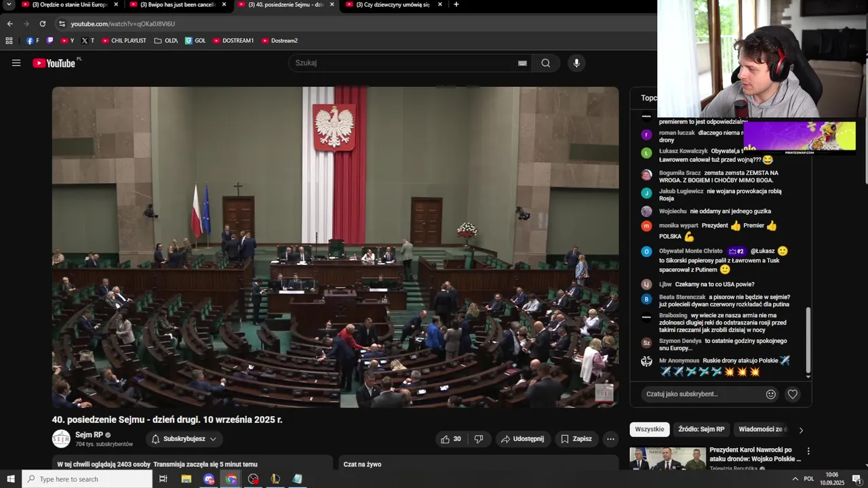
Task: Open the taskbar clock and date
Action: click(831, 479)
